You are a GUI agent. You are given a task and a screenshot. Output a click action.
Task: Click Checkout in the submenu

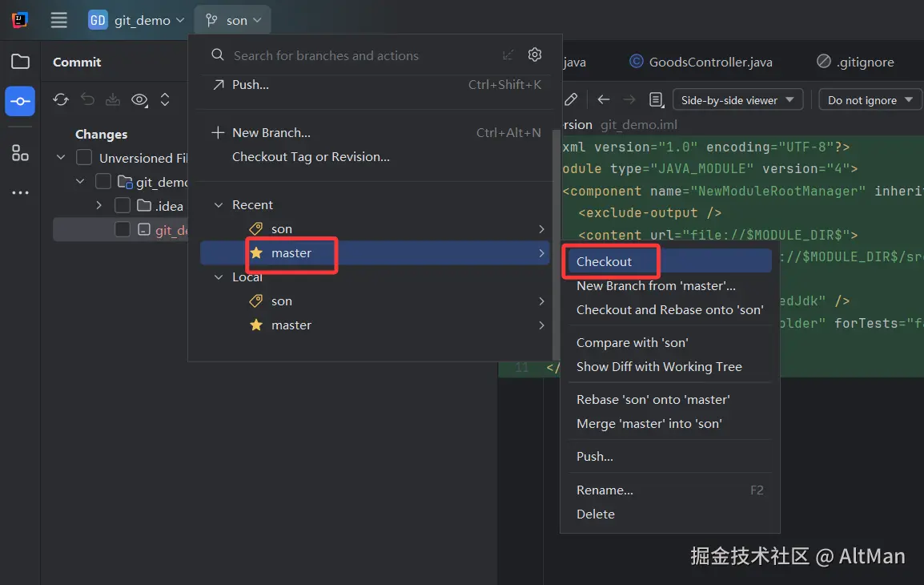(x=669, y=261)
